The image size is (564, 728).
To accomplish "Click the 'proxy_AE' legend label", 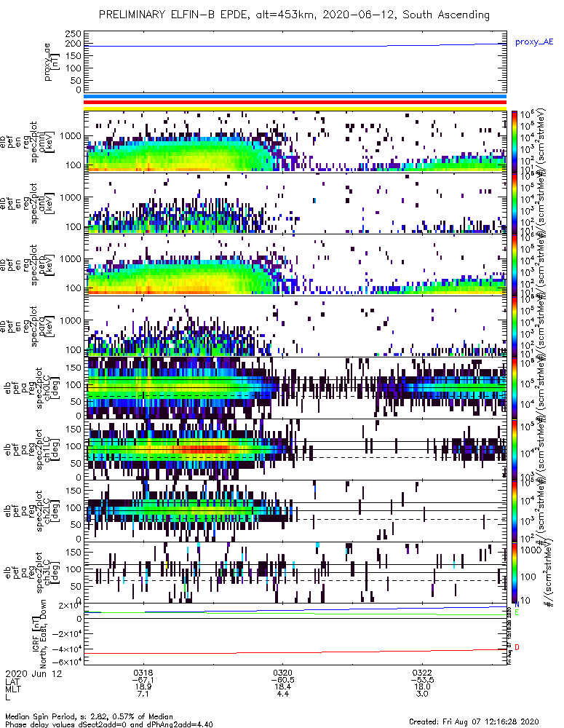I will [534, 42].
